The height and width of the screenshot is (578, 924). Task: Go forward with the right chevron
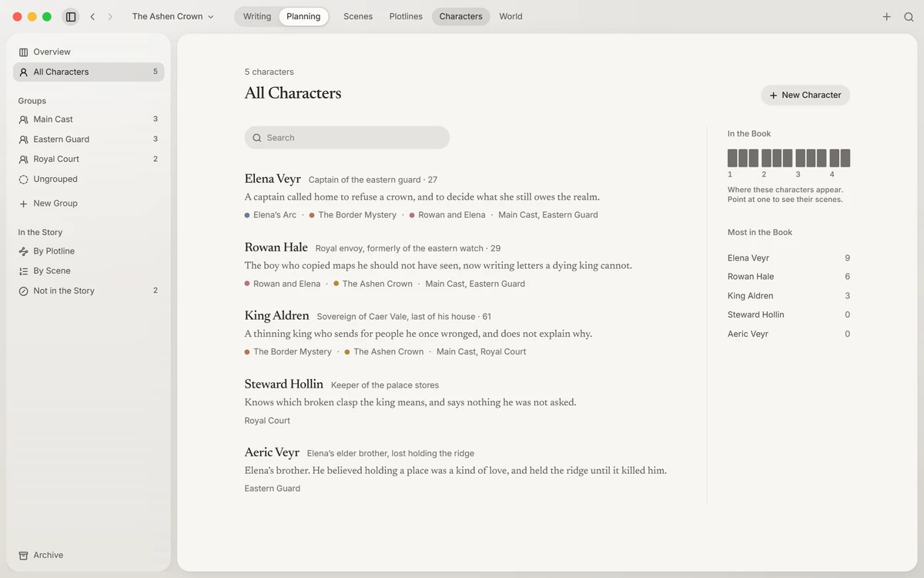tap(110, 16)
